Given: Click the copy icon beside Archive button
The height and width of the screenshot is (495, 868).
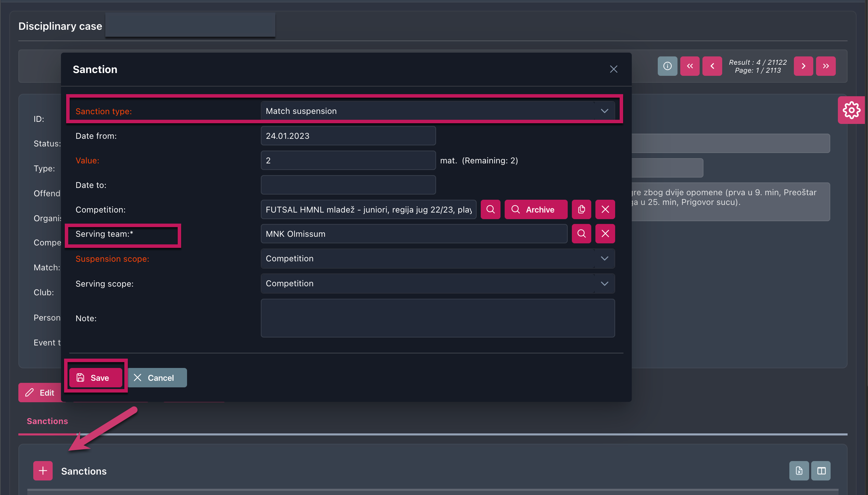Looking at the screenshot, I should pos(582,209).
